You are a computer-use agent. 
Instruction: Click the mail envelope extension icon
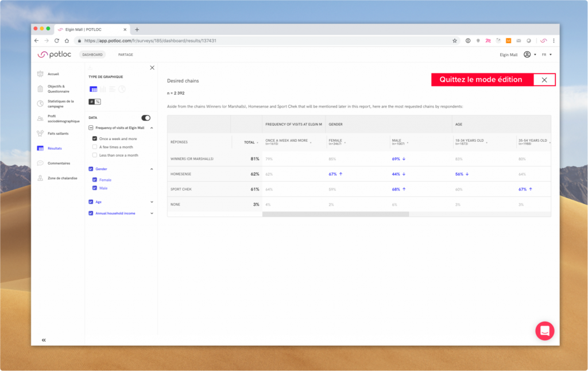[x=519, y=41]
